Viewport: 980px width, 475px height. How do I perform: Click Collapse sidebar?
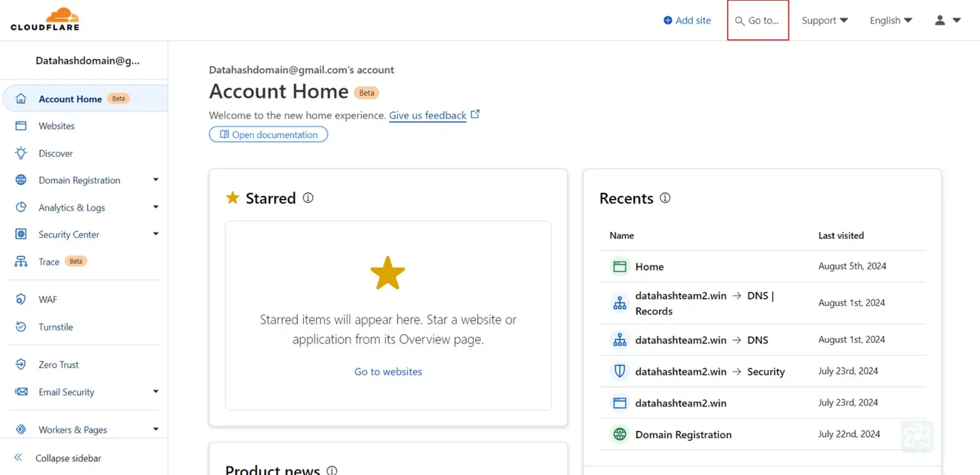pos(68,458)
